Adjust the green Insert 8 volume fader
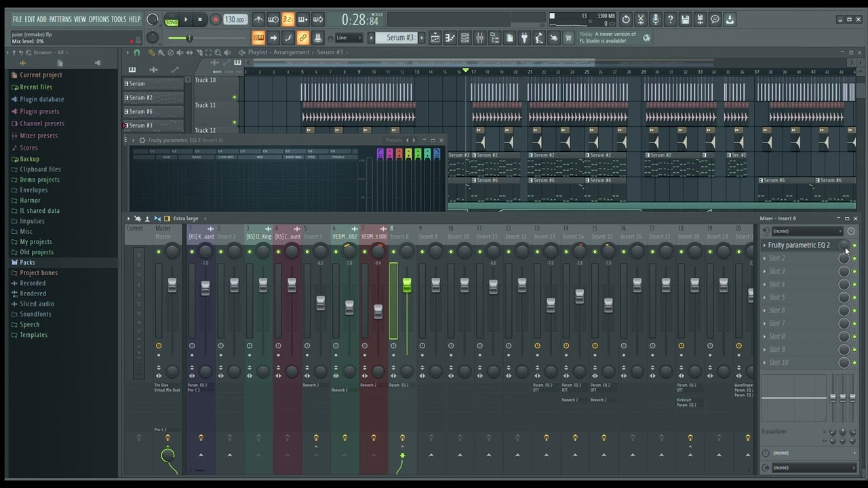The image size is (868, 488). point(407,285)
